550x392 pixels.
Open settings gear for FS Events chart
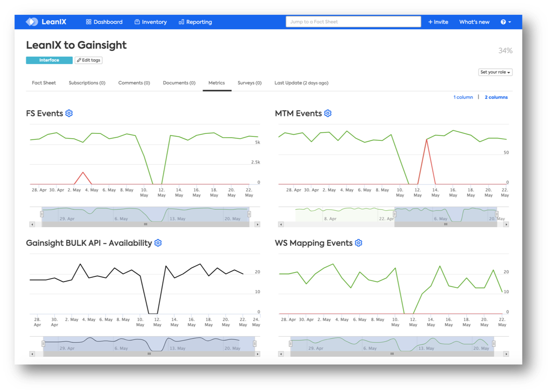(x=69, y=113)
